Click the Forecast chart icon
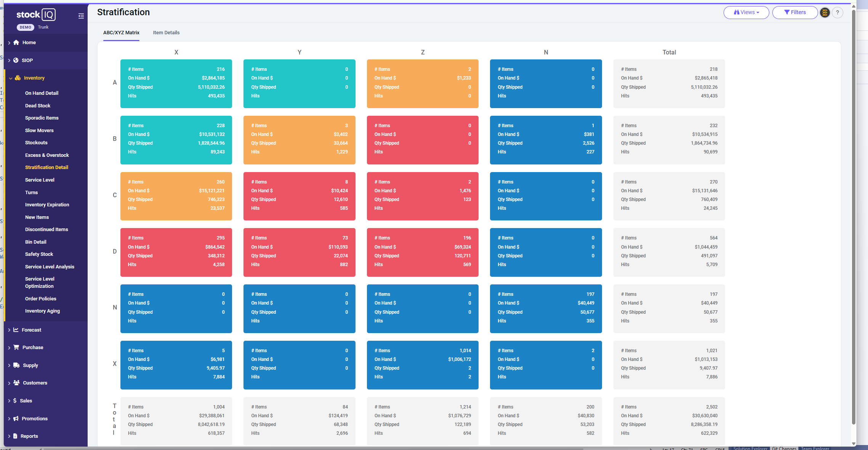Viewport: 868px width, 450px height. tap(16, 330)
